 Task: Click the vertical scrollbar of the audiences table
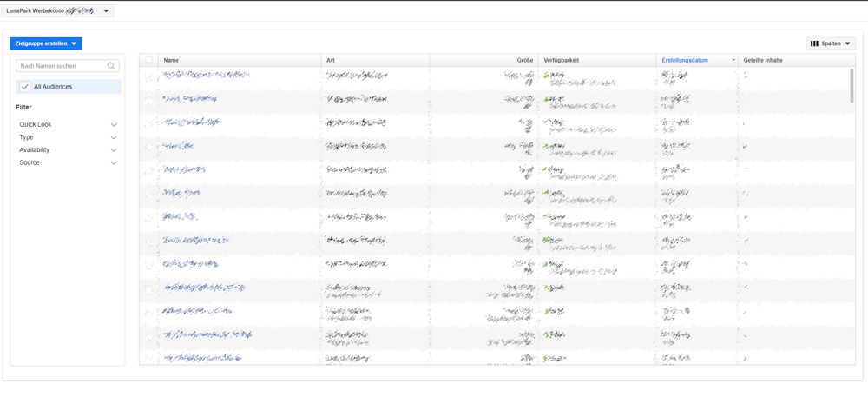coord(852,85)
